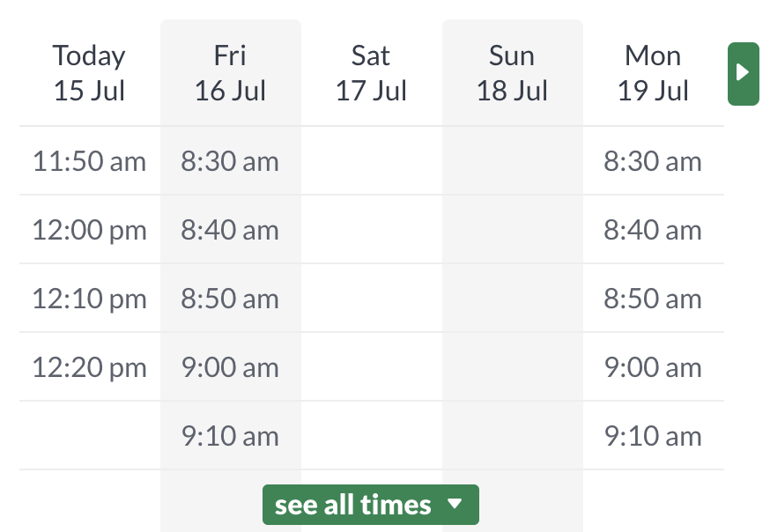Viewport: 770px width, 532px height.
Task: Click the green next-days arrow
Action: coord(743,73)
